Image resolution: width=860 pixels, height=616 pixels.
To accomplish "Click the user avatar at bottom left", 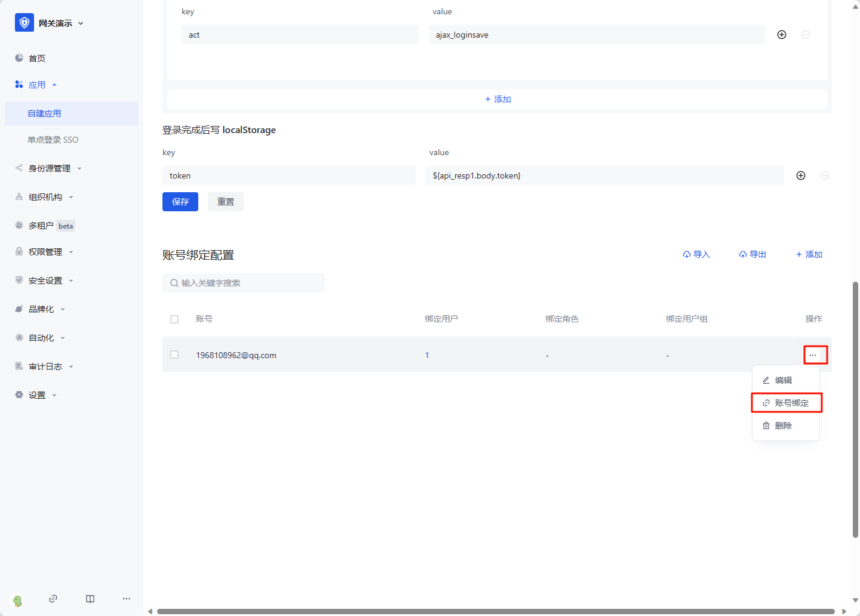I will pos(17,600).
